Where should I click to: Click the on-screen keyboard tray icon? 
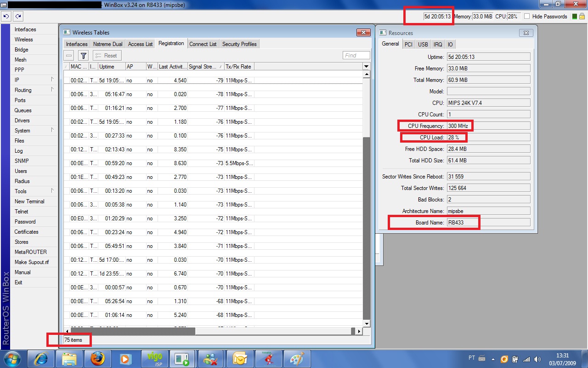point(482,358)
